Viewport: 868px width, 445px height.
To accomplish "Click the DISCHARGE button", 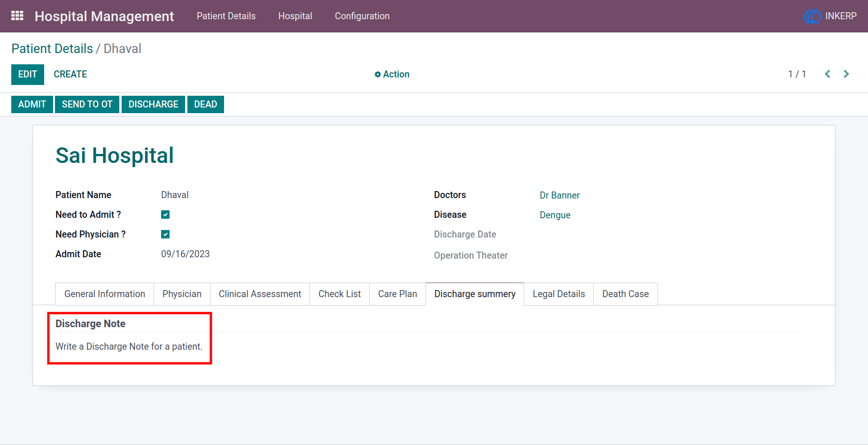I will click(x=153, y=104).
